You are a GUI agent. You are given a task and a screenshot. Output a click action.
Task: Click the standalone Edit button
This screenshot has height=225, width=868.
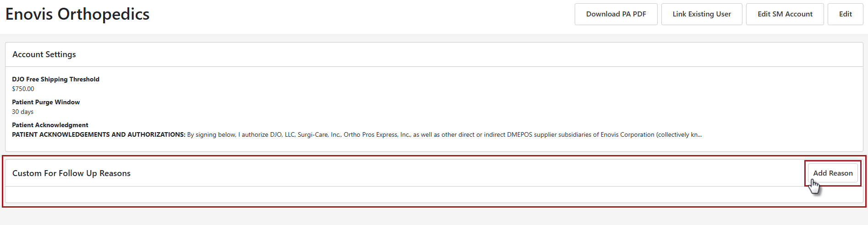click(x=845, y=14)
